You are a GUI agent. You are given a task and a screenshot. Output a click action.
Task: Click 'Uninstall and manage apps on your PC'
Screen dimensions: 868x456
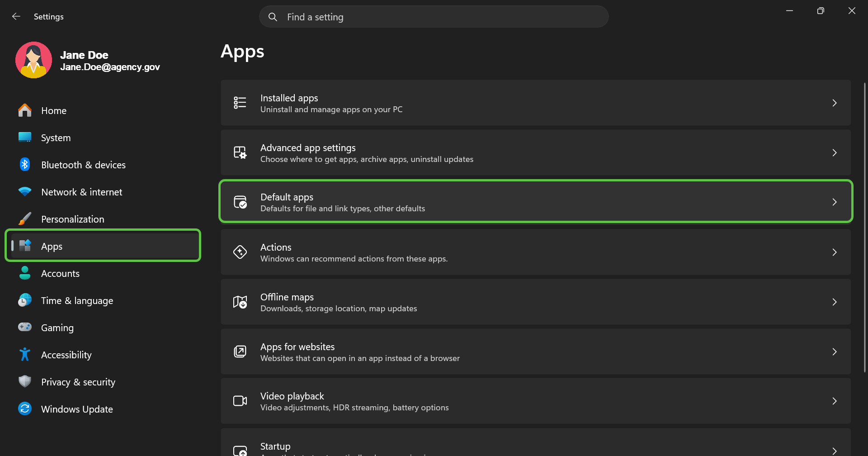tap(331, 109)
